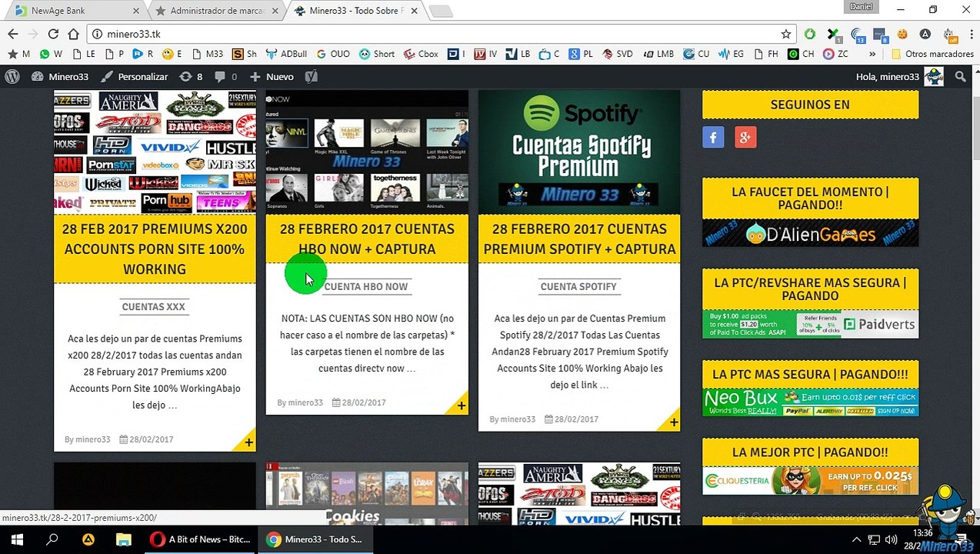Click the Spotify Cuentas Premium thumbnail
The width and height of the screenshot is (980, 554).
579,152
